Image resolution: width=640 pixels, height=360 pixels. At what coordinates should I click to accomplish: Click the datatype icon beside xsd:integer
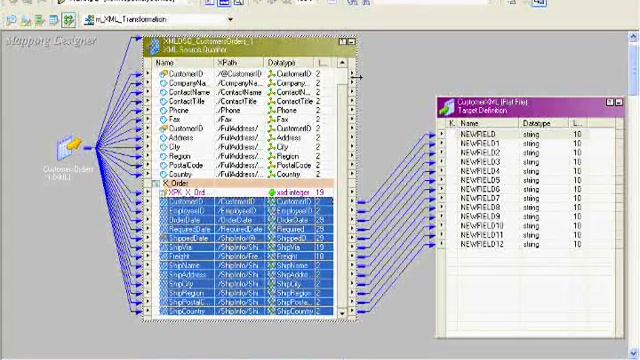coord(271,192)
